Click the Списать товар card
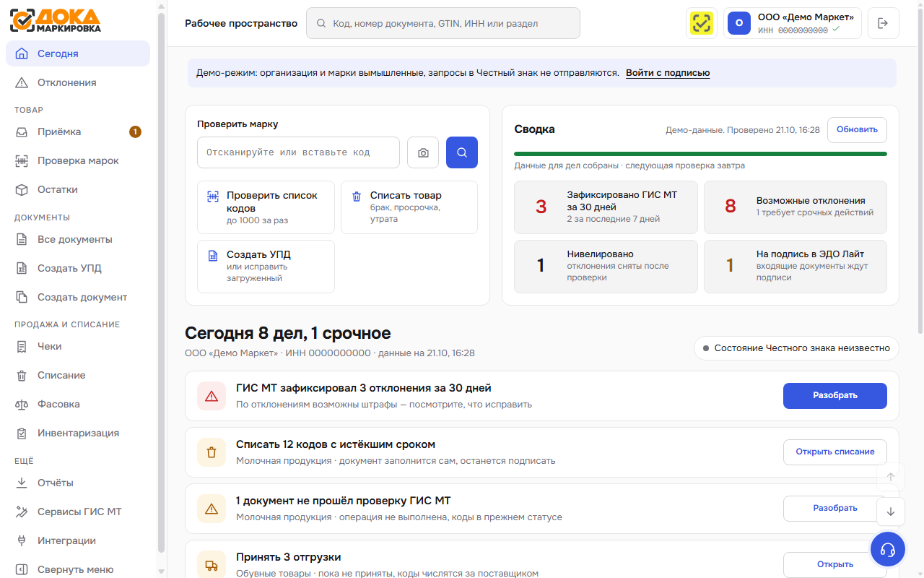Image resolution: width=924 pixels, height=578 pixels. click(x=409, y=207)
